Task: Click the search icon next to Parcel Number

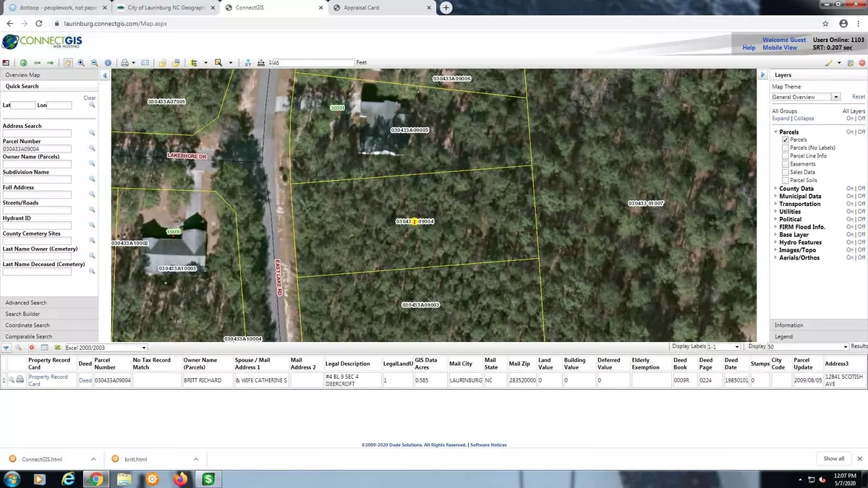Action: pos(92,148)
